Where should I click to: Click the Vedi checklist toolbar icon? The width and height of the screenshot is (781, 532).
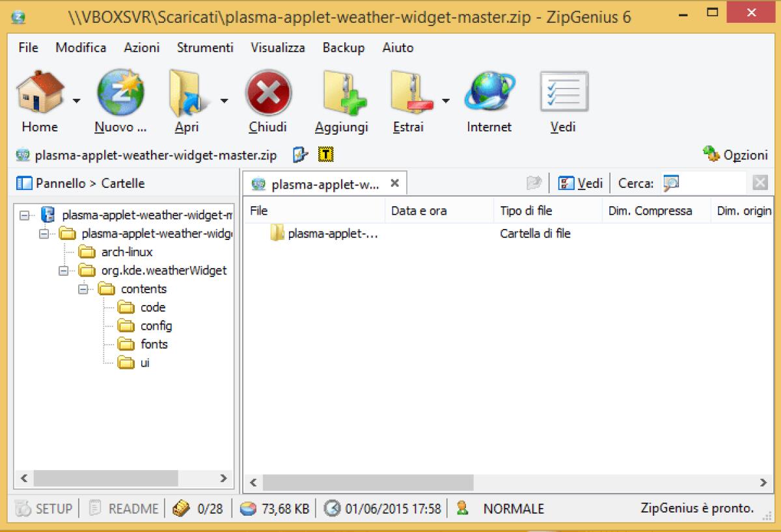[x=564, y=91]
